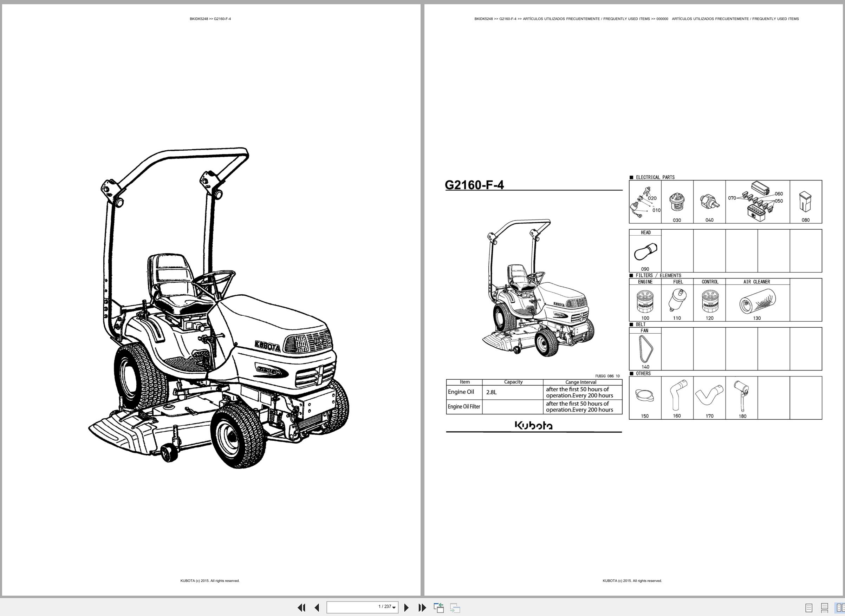
Task: Click the 010 key switch label
Action: [x=657, y=210]
